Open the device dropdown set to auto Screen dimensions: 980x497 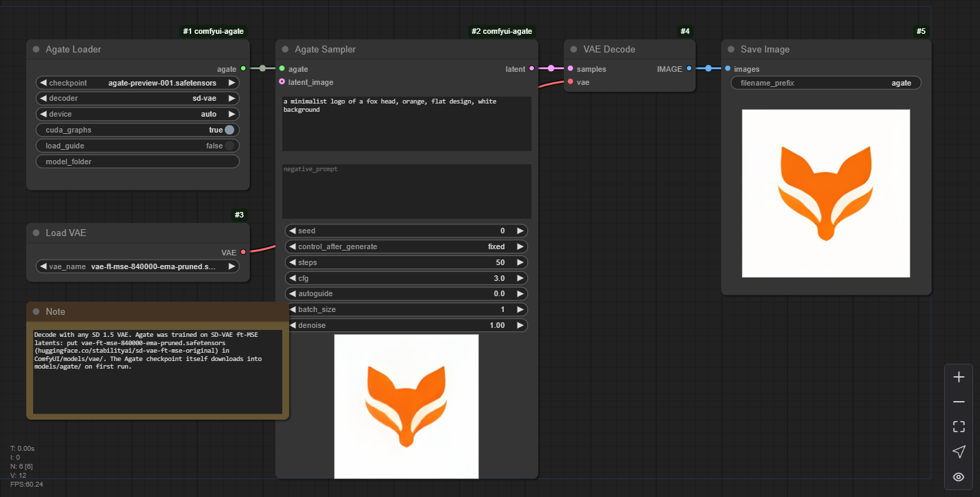point(137,114)
